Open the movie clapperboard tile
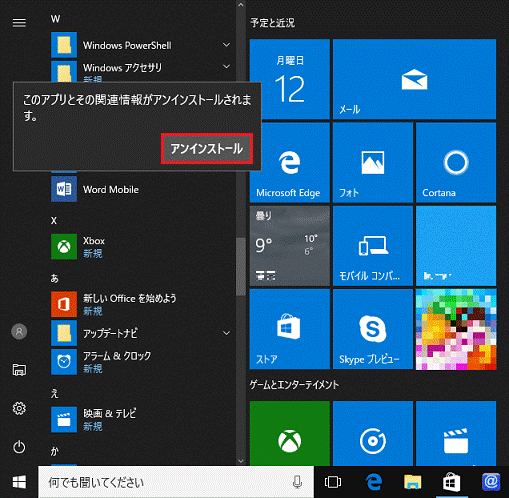The height and width of the screenshot is (498, 509). 456,433
